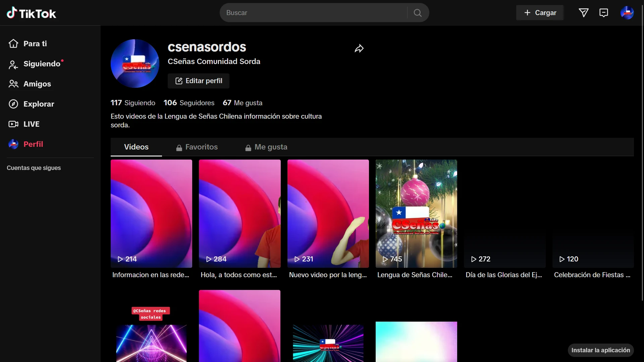644x362 pixels.
Task: Open video 'Lengua de Señas Chile...'
Action: [x=416, y=214]
